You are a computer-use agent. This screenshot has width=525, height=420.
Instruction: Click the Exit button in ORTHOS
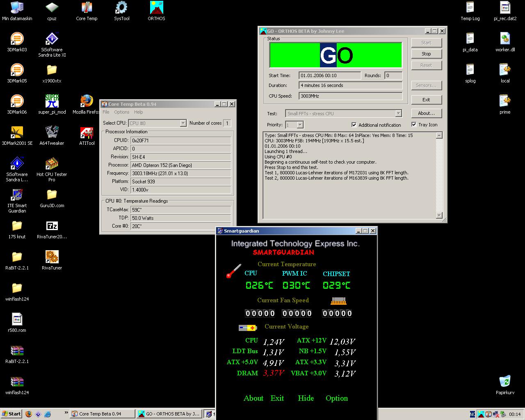click(x=426, y=100)
